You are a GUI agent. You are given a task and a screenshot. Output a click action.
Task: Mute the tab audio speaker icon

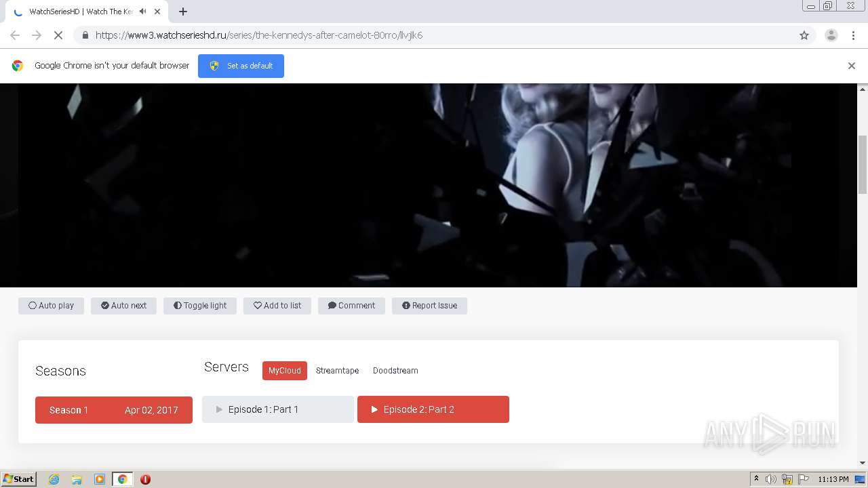[142, 12]
